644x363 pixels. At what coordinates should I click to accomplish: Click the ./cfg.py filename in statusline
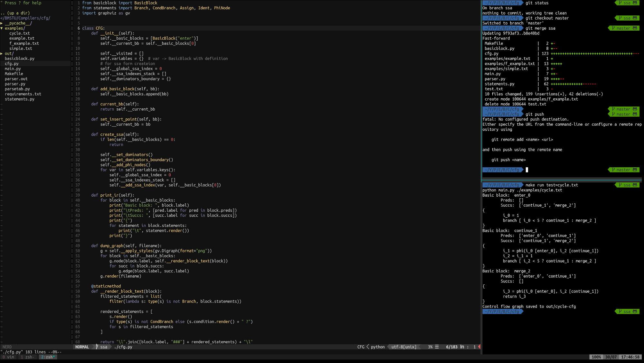[x=123, y=347]
